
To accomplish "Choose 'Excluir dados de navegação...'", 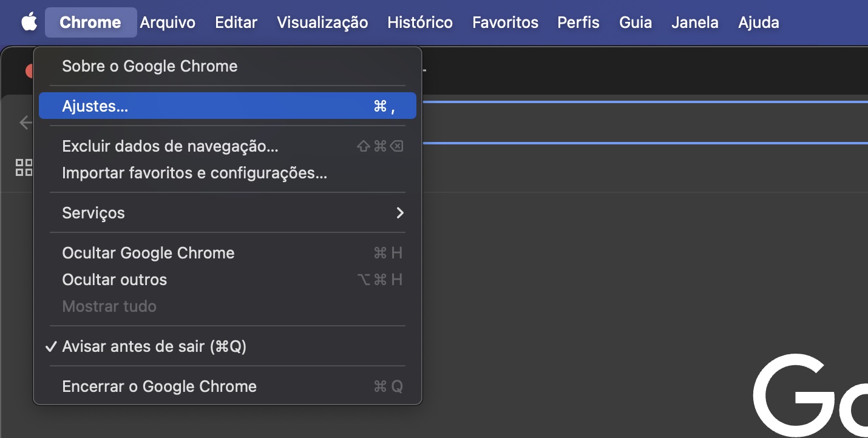I will coord(169,146).
